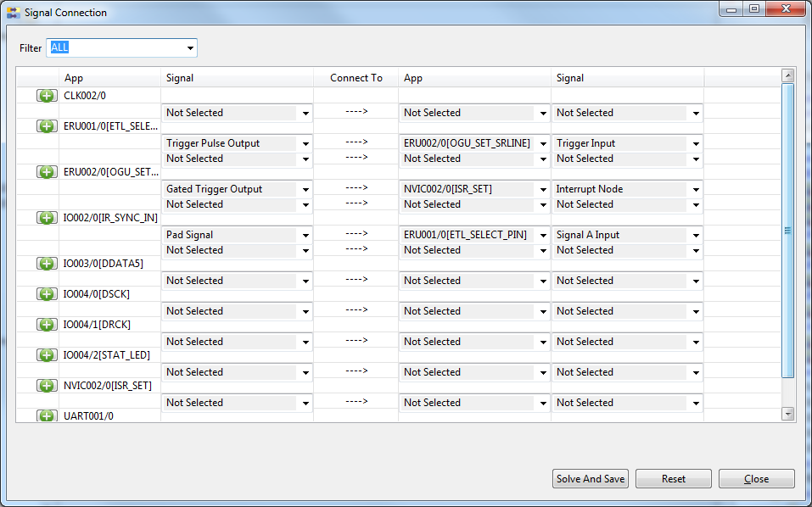Image resolution: width=812 pixels, height=507 pixels.
Task: Click the green plus beside ERU002/0[OGU_SET...
Action: tap(47, 172)
